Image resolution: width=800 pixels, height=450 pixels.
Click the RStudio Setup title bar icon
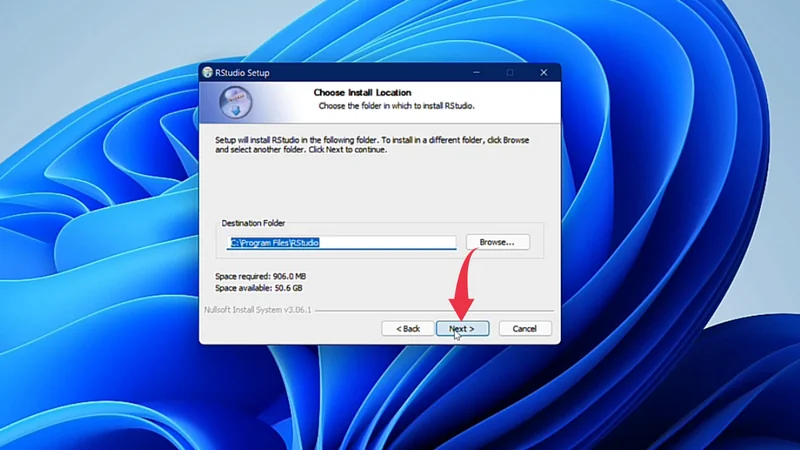tap(207, 73)
